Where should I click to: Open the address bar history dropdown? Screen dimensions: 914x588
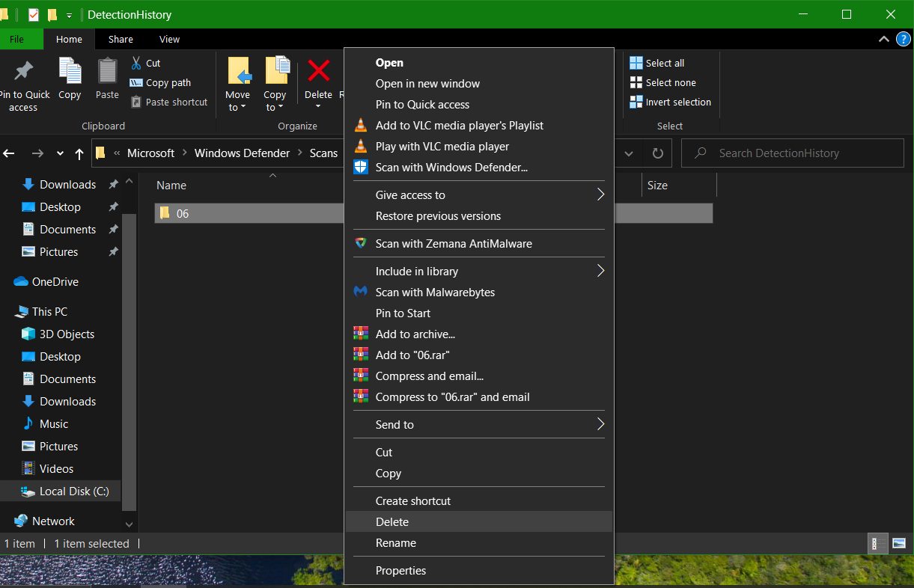629,153
